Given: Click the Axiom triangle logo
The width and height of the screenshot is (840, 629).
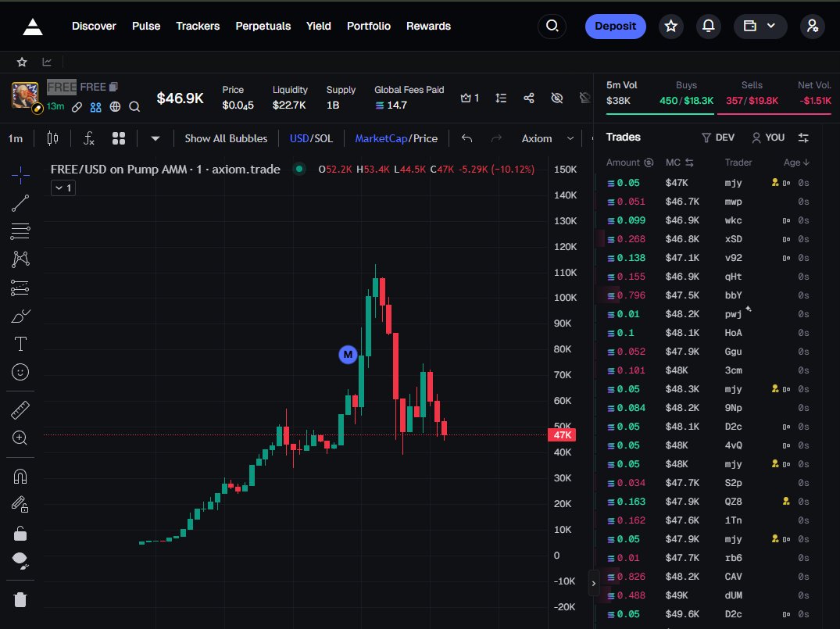Looking at the screenshot, I should click(x=33, y=27).
